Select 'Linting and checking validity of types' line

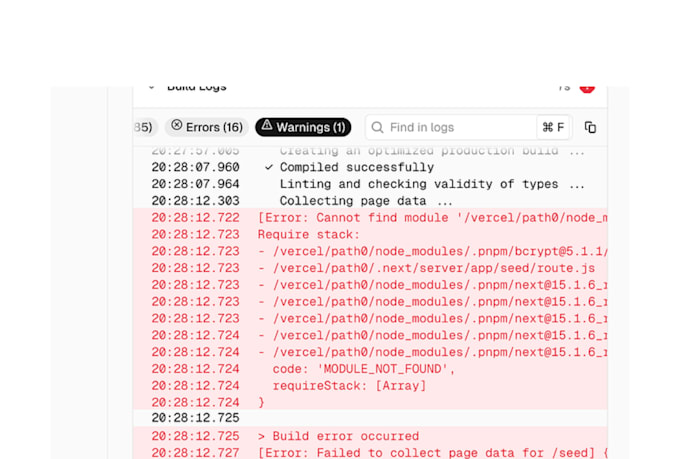point(370,184)
